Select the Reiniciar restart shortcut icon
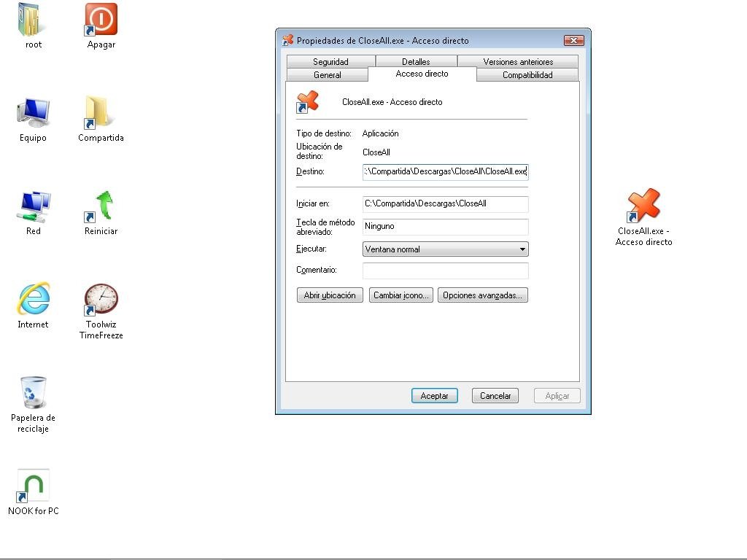 pyautogui.click(x=100, y=206)
